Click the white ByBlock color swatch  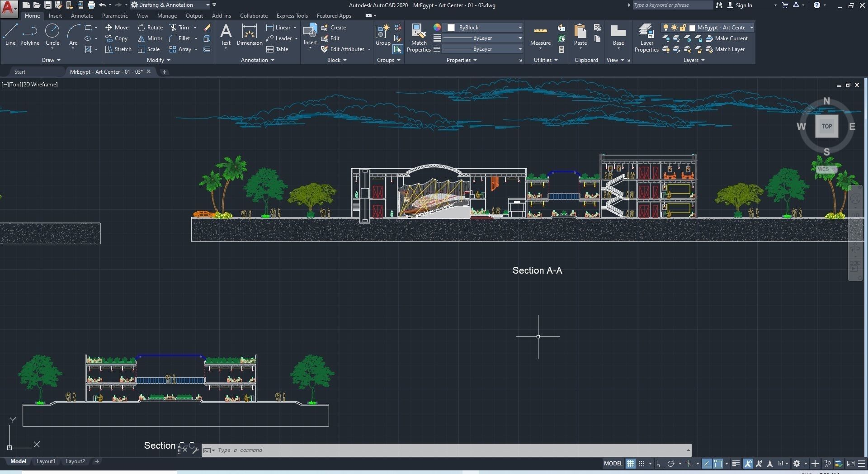coord(451,28)
